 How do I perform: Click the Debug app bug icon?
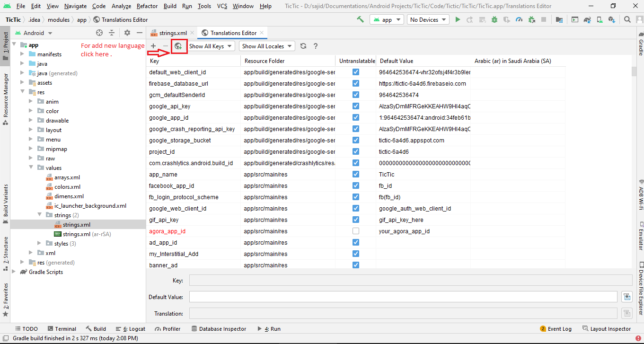point(494,20)
